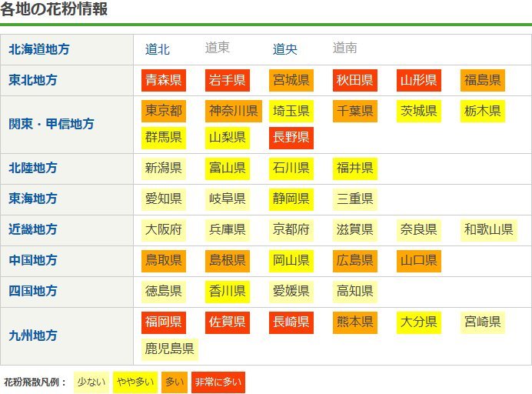The height and width of the screenshot is (394, 532).
Task: Select 静岡県 in the Tokai row
Action: click(x=291, y=199)
